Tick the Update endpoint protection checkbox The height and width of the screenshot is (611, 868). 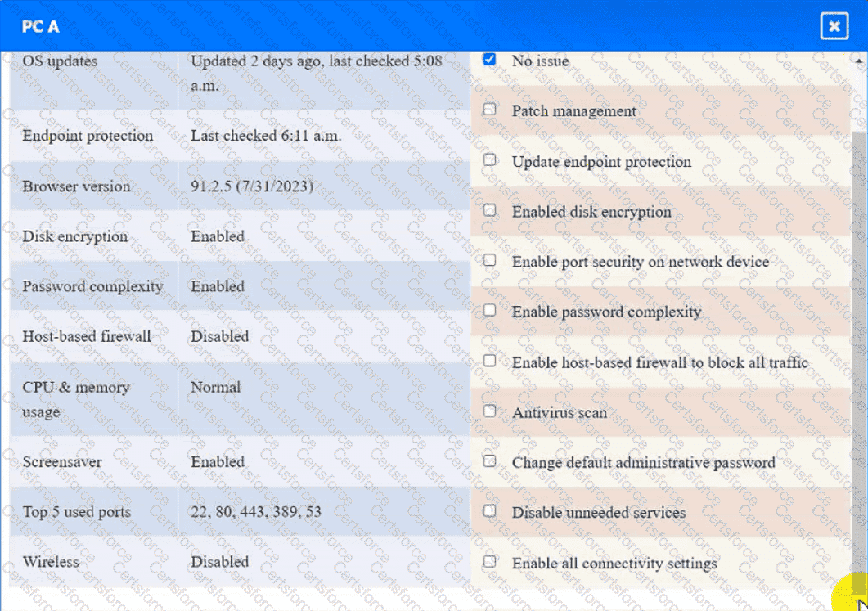click(489, 160)
